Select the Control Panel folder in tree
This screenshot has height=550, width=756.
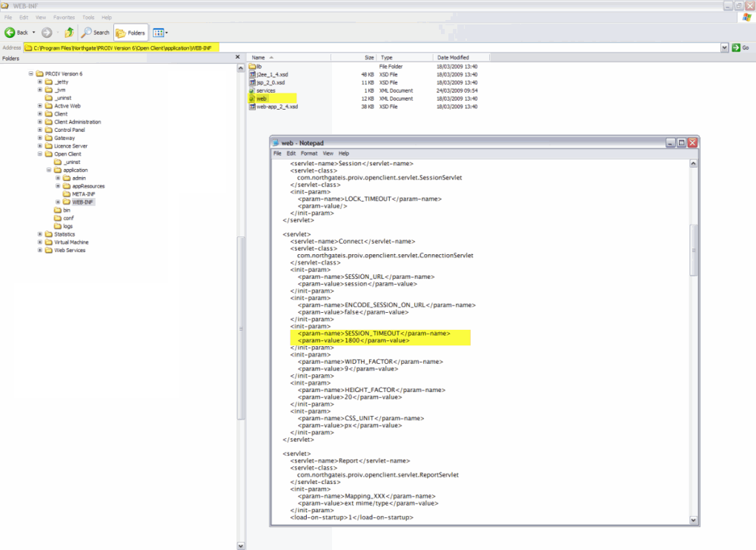point(70,130)
